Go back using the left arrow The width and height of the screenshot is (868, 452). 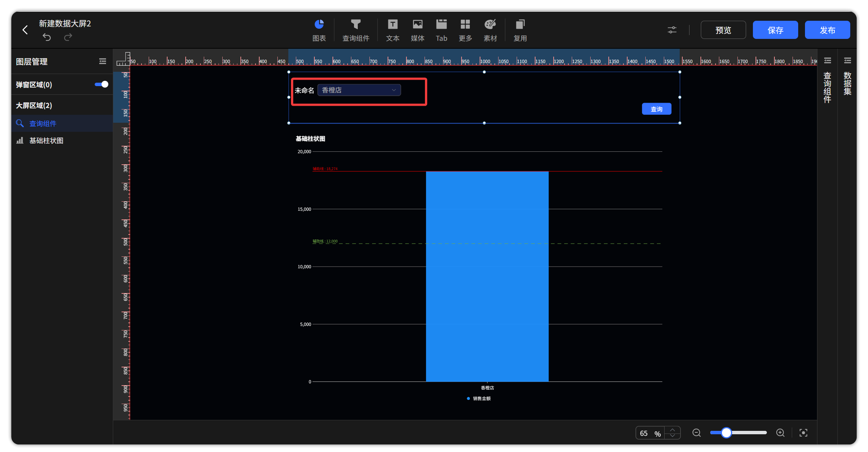point(25,30)
